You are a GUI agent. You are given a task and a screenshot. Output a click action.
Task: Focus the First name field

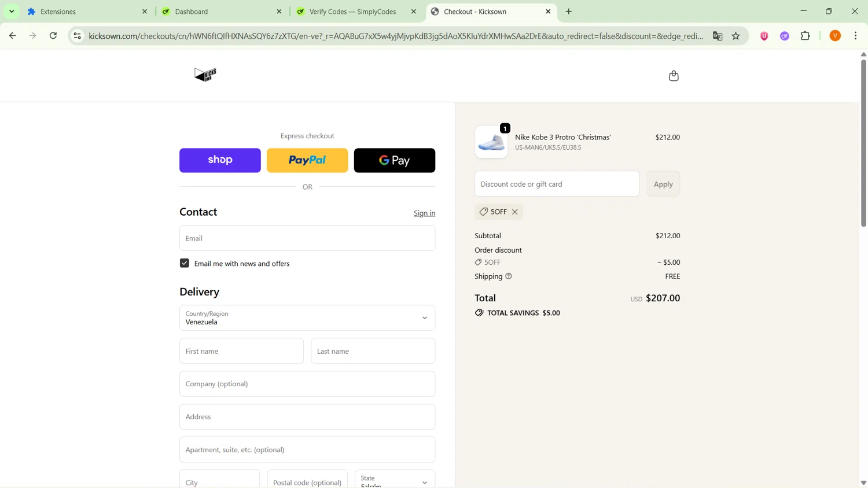(x=241, y=351)
